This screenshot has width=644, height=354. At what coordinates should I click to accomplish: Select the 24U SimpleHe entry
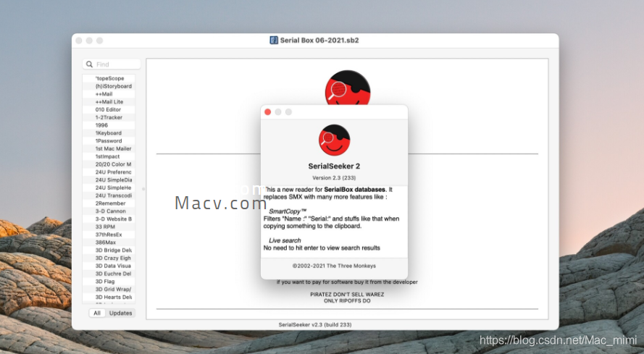tap(109, 187)
